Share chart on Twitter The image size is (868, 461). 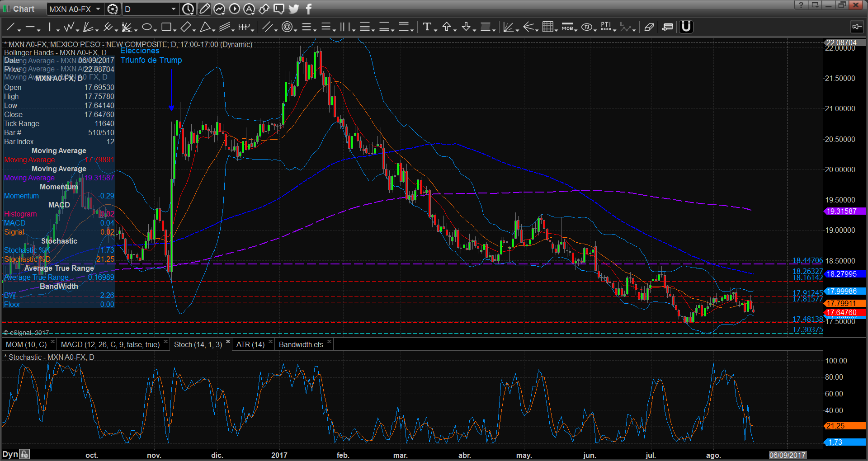tap(294, 9)
